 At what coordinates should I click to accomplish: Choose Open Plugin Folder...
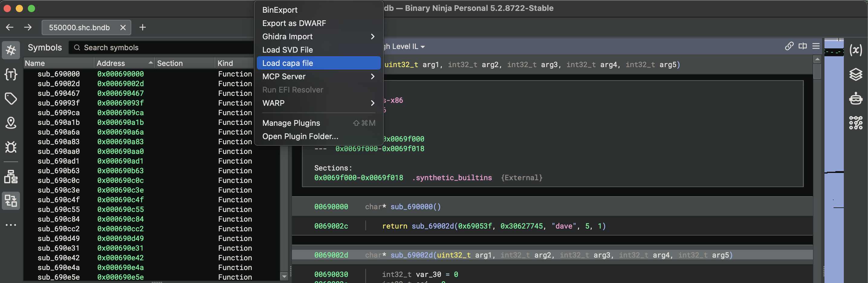click(x=319, y=136)
